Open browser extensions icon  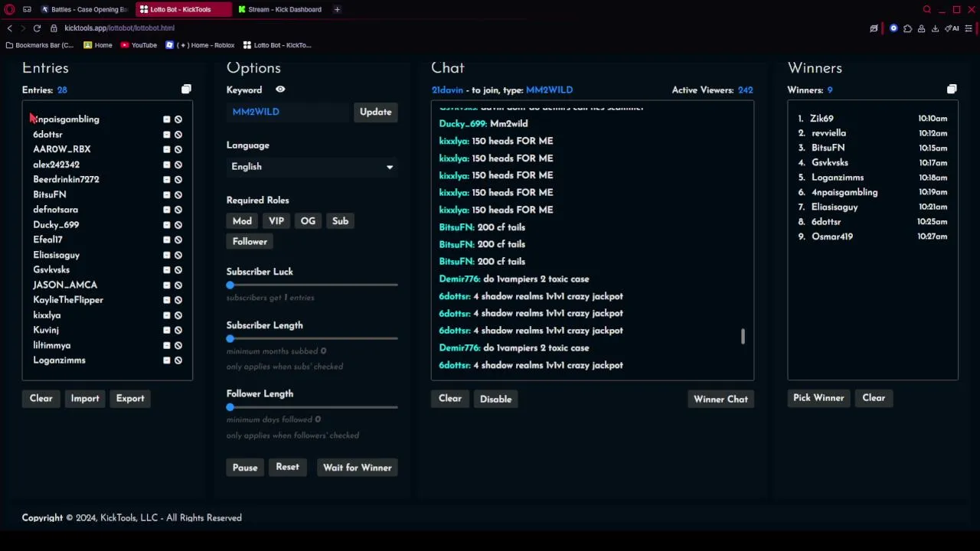907,28
